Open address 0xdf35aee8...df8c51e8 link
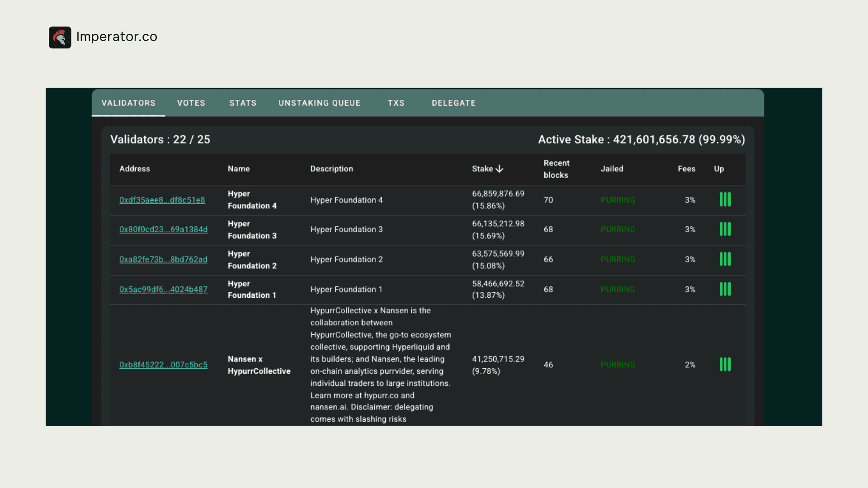The width and height of the screenshot is (868, 488). 162,200
